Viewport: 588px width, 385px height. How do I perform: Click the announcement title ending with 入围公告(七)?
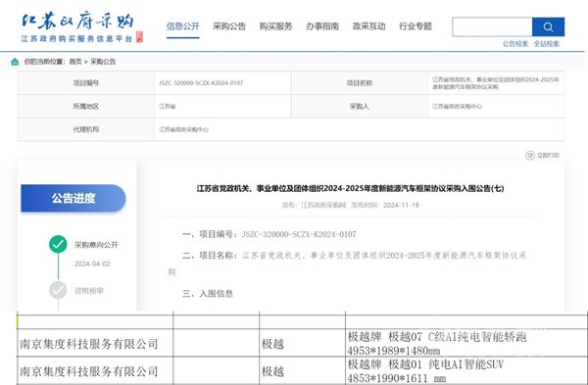click(x=350, y=188)
